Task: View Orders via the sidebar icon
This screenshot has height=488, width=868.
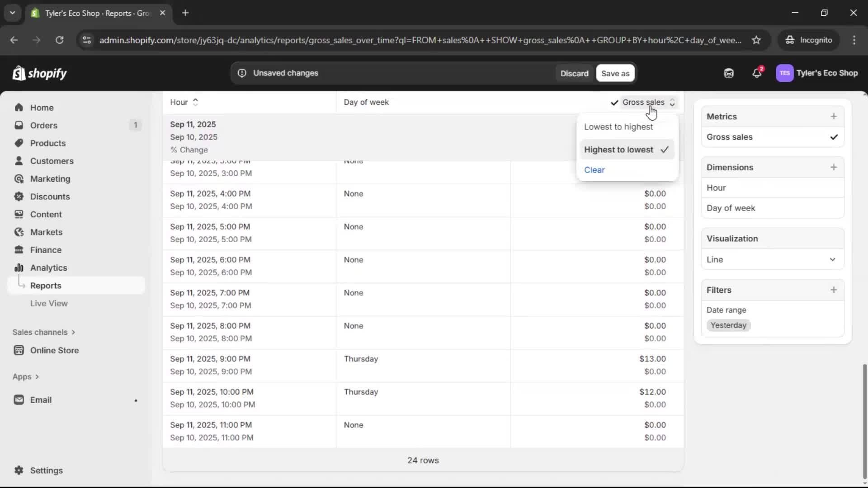Action: (x=19, y=125)
